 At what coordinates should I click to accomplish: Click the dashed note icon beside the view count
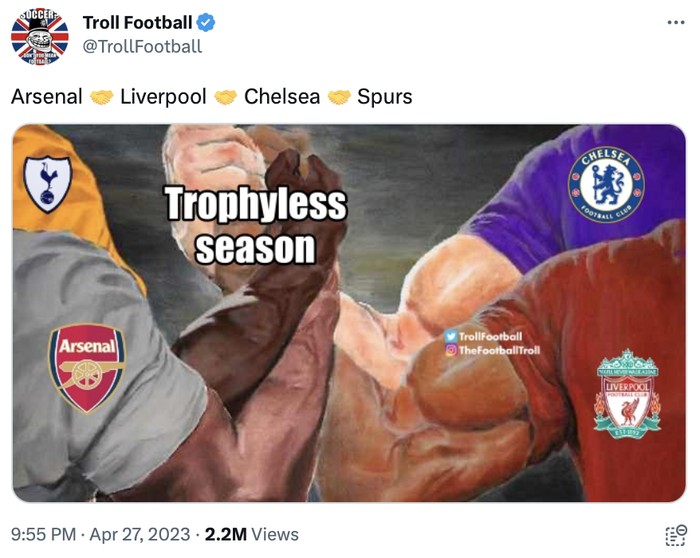(x=675, y=534)
